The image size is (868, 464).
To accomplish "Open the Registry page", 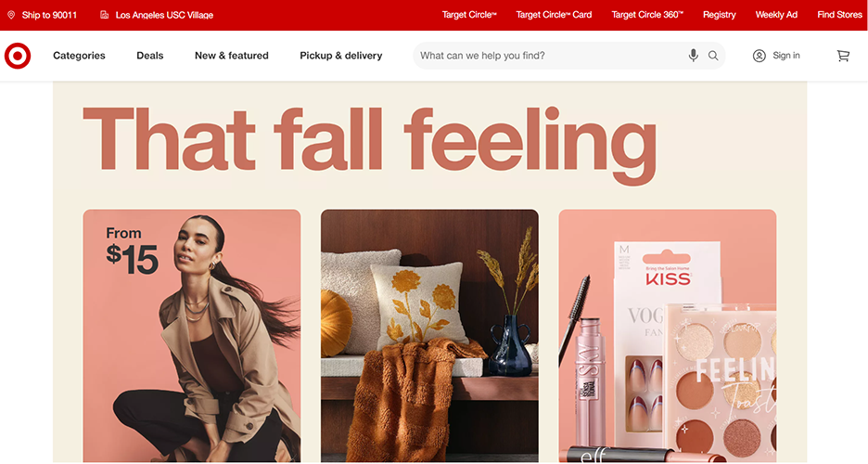I will click(x=719, y=15).
